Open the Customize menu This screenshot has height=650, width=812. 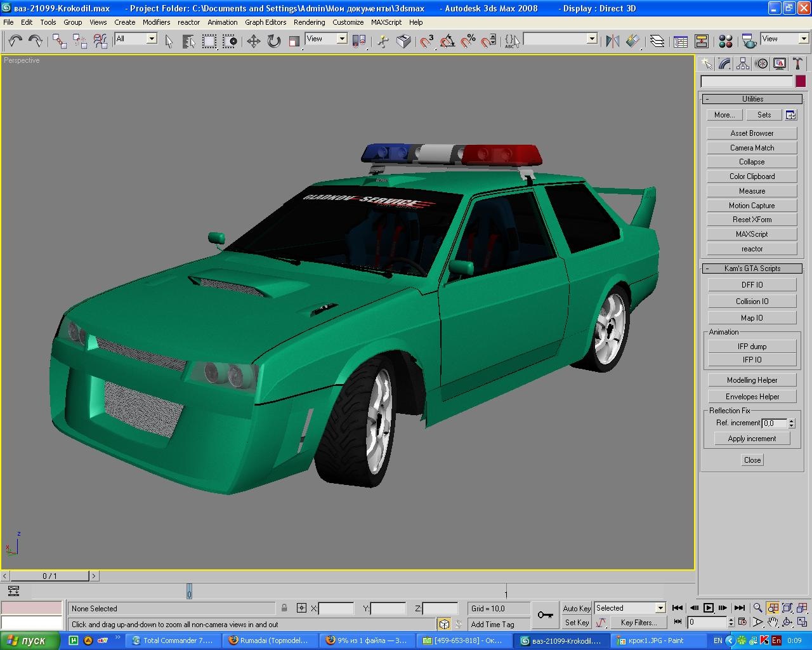(348, 22)
